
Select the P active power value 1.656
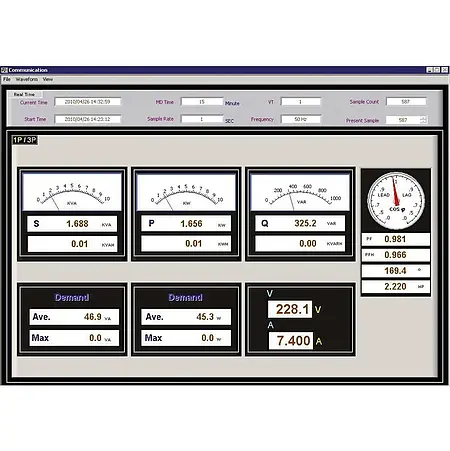[x=191, y=223]
